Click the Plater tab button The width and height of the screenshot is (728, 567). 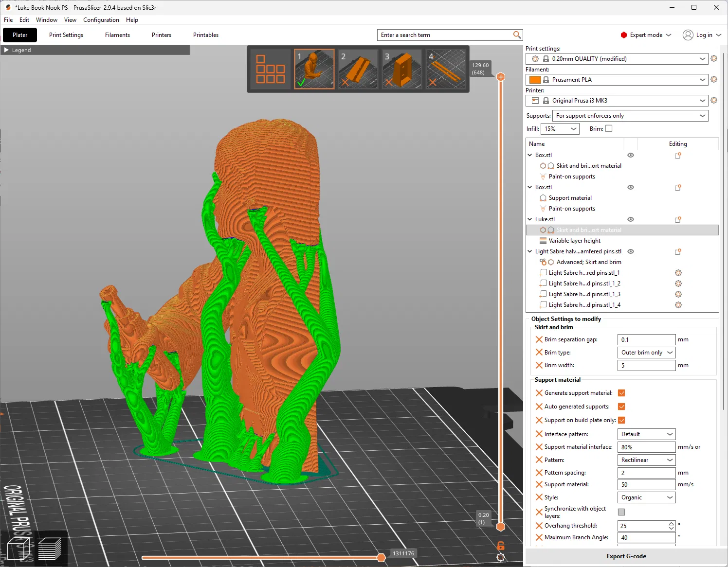(20, 35)
